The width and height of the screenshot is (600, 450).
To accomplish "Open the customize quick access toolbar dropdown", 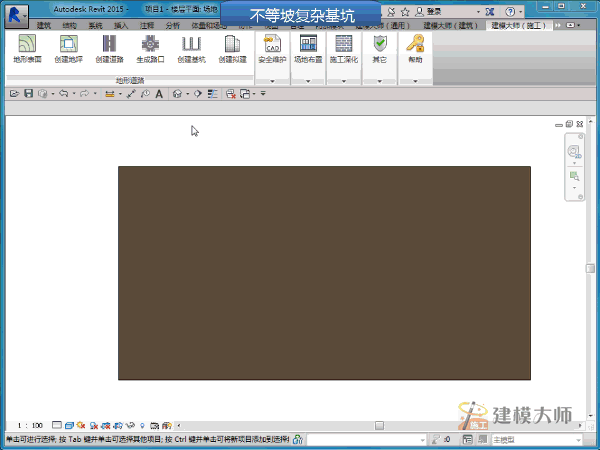I will pyautogui.click(x=263, y=93).
